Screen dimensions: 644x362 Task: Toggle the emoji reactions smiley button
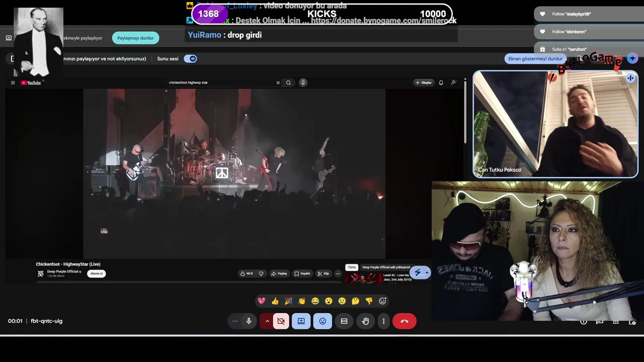[x=323, y=321]
